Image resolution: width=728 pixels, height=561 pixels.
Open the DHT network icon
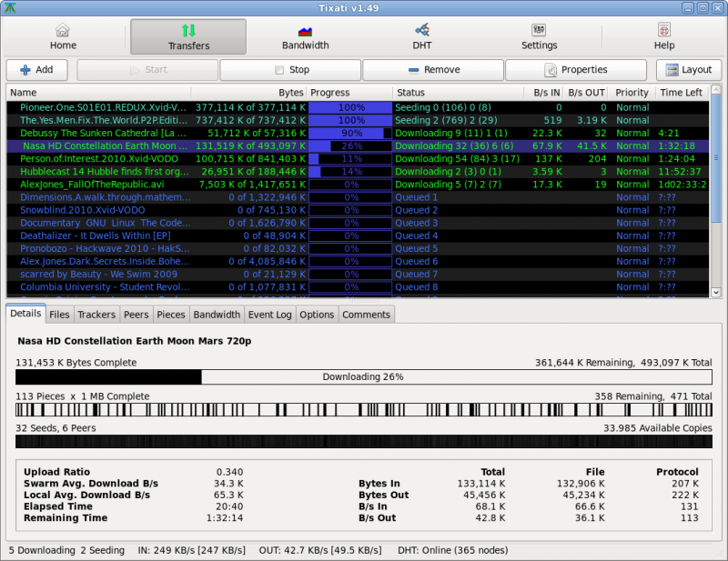(x=421, y=30)
